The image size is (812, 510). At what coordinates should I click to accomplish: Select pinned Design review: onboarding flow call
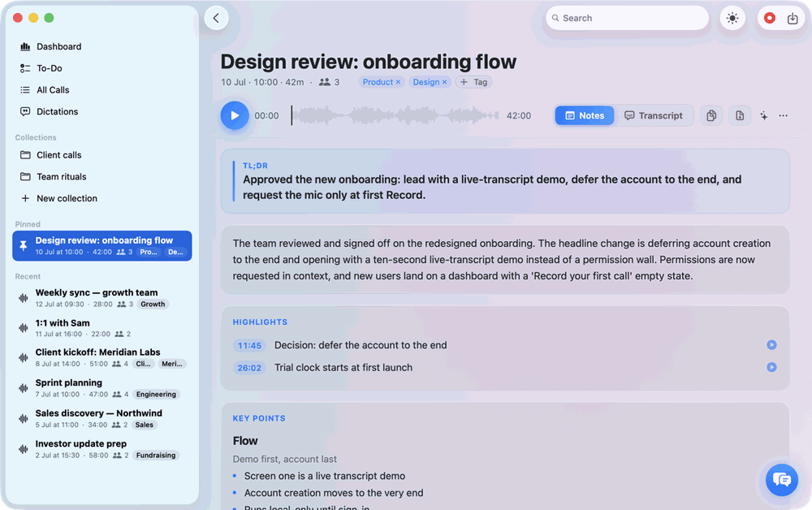tap(102, 246)
